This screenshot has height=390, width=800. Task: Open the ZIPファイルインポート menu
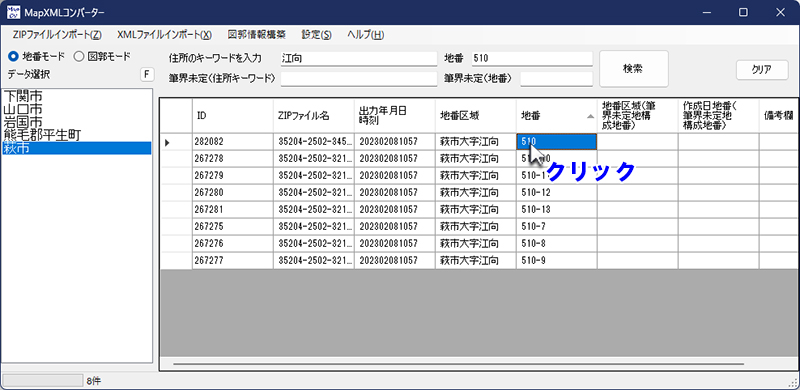(x=57, y=35)
